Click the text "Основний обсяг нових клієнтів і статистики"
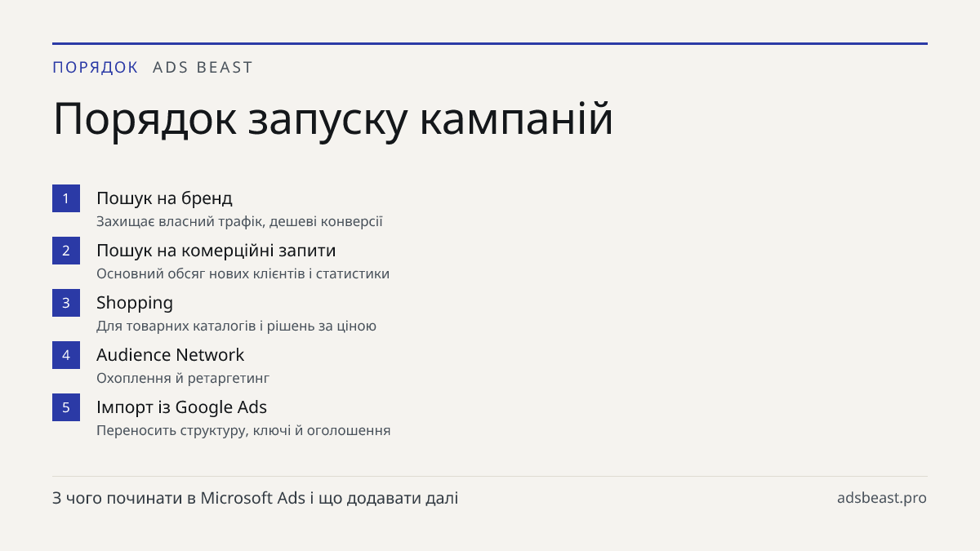Image resolution: width=980 pixels, height=551 pixels. [x=243, y=274]
